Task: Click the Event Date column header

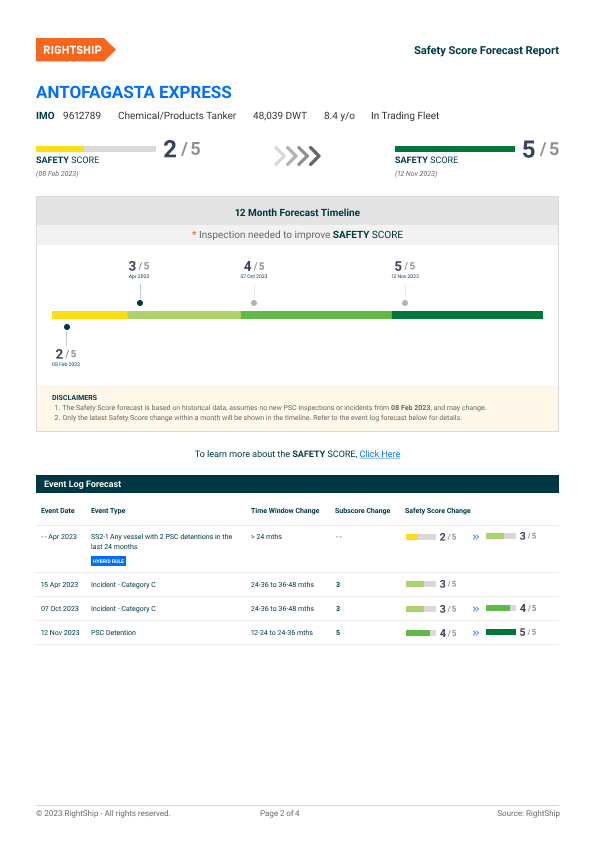Action: tap(57, 511)
